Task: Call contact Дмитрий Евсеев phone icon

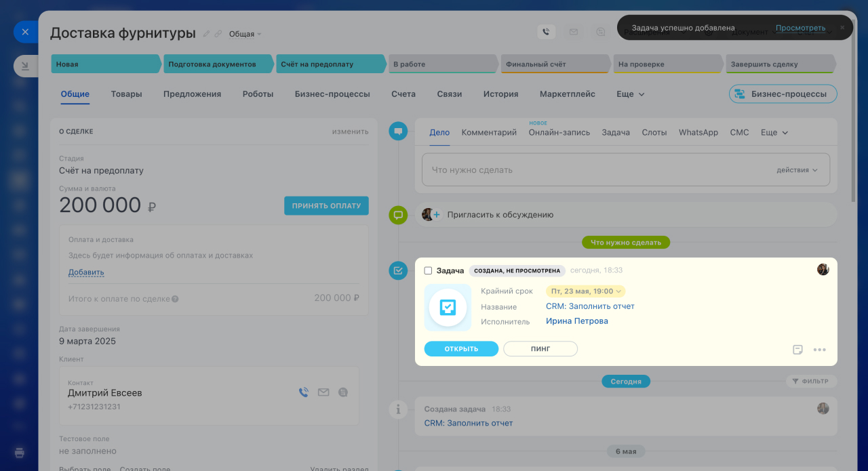Action: (304, 392)
